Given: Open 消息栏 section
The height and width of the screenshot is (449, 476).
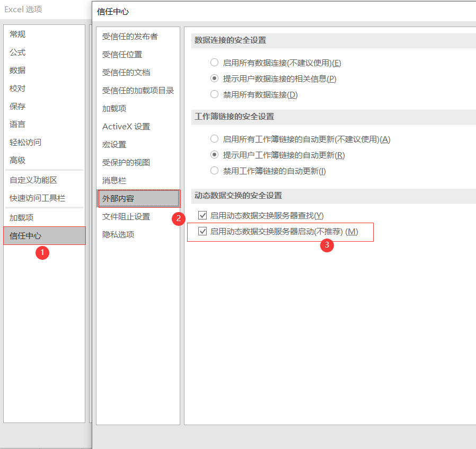Looking at the screenshot, I should pyautogui.click(x=138, y=180).
